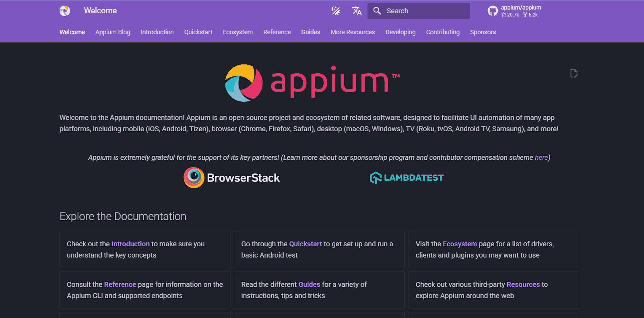Screen dimensions: 644x318
Task: Click the 'Explore the Documentation' heading
Action: coord(123,217)
